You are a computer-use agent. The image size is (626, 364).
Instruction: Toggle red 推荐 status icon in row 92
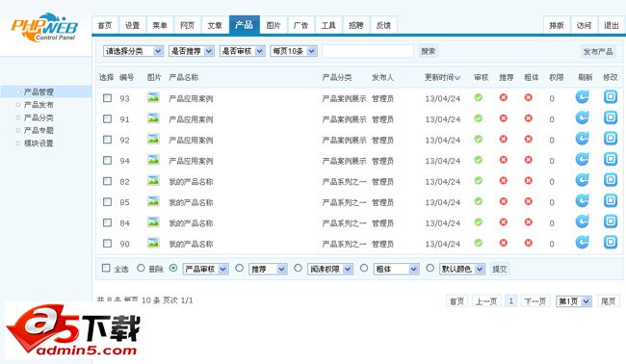pos(504,139)
